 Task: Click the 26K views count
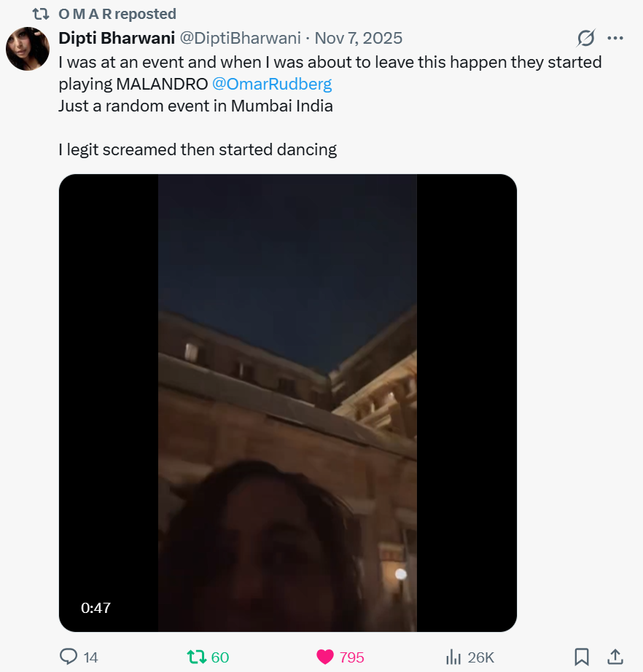coord(480,657)
